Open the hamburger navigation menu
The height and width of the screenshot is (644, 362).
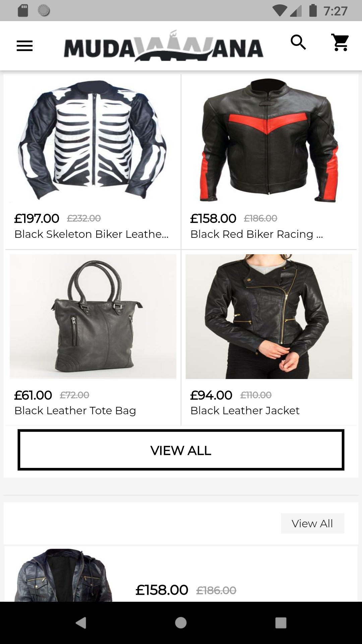point(24,46)
